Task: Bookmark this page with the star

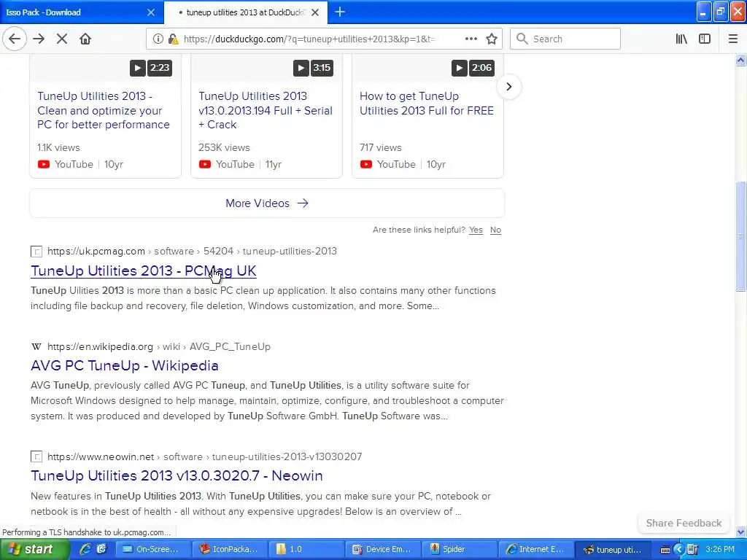Action: pos(492,39)
